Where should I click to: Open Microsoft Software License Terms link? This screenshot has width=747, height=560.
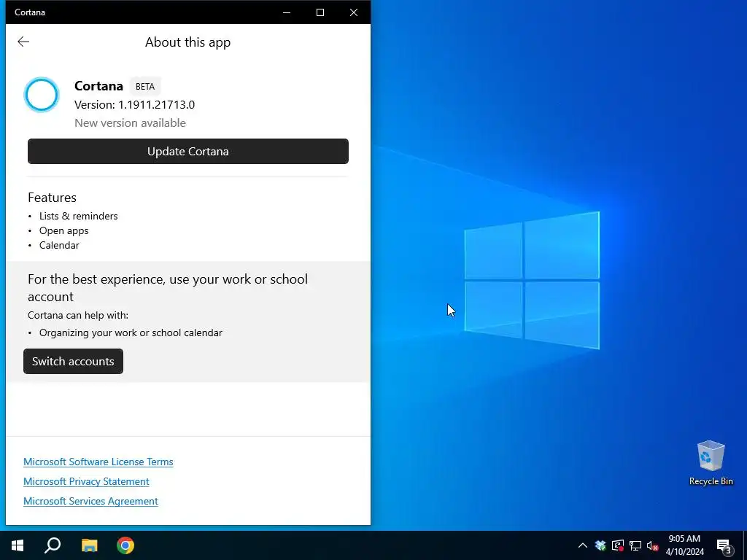tap(98, 462)
